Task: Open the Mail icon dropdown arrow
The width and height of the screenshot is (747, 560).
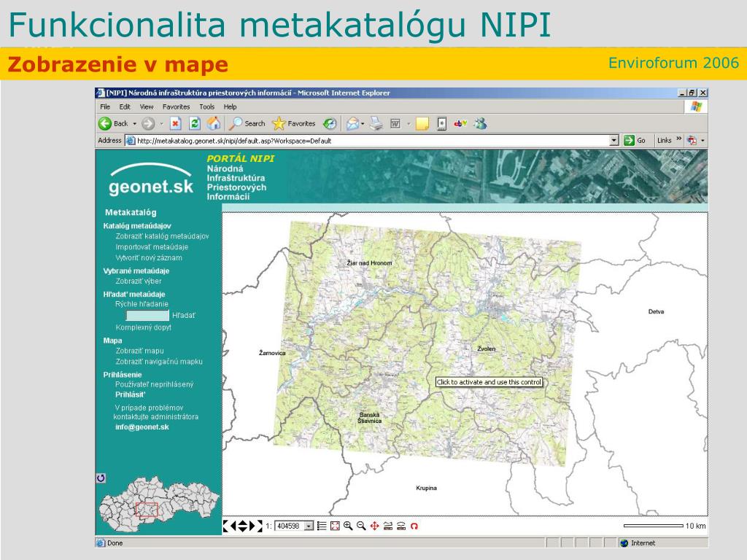Action: click(363, 124)
